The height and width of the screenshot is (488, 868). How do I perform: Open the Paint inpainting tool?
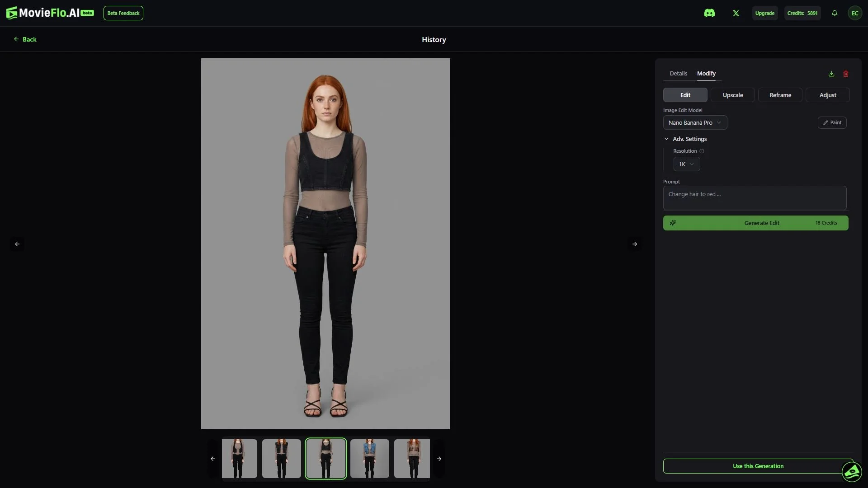[832, 122]
